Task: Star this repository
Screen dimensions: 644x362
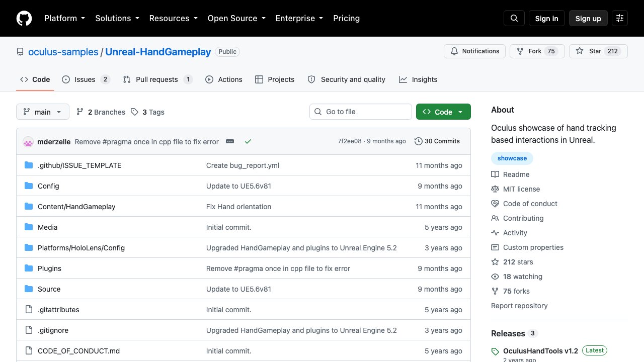Action: (598, 51)
